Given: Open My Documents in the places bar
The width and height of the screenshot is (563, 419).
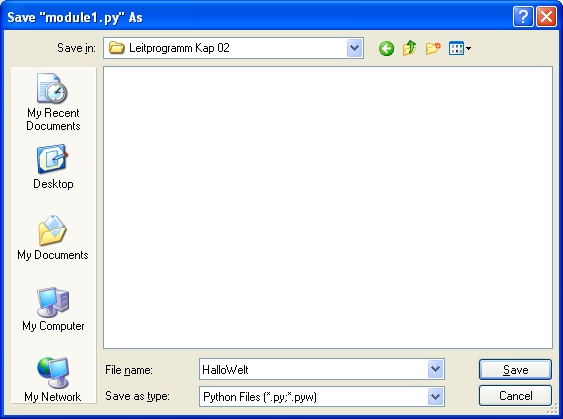Looking at the screenshot, I should point(53,237).
